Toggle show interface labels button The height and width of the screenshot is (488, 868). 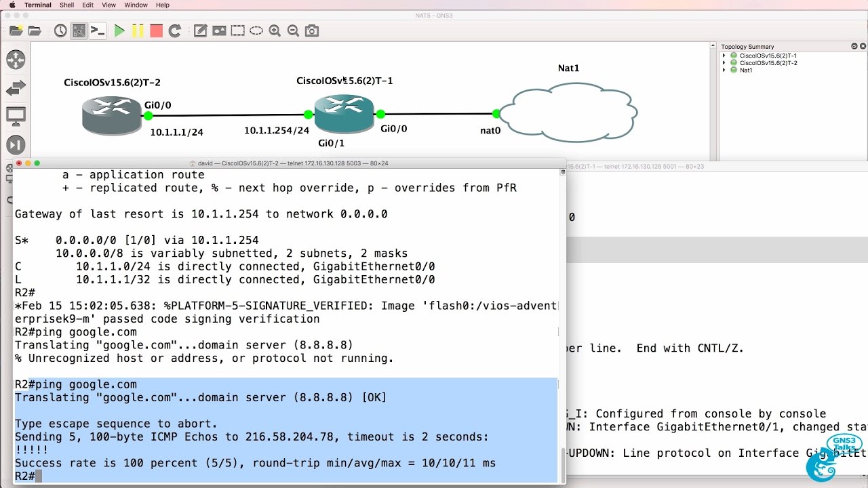tap(79, 30)
